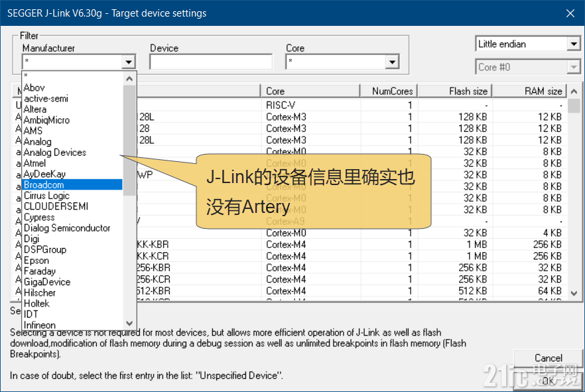Screen dimensions: 585x392
Task: Select the 256-KBR device row
Action: coord(290,268)
